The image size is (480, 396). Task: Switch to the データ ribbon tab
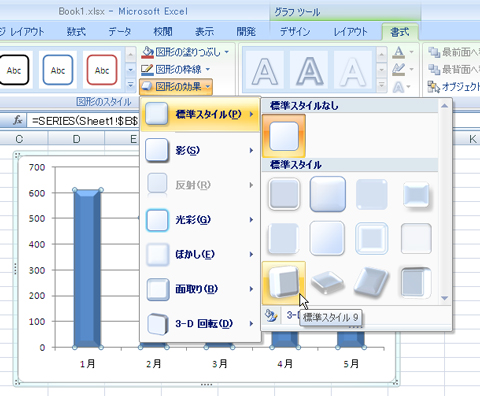(120, 32)
